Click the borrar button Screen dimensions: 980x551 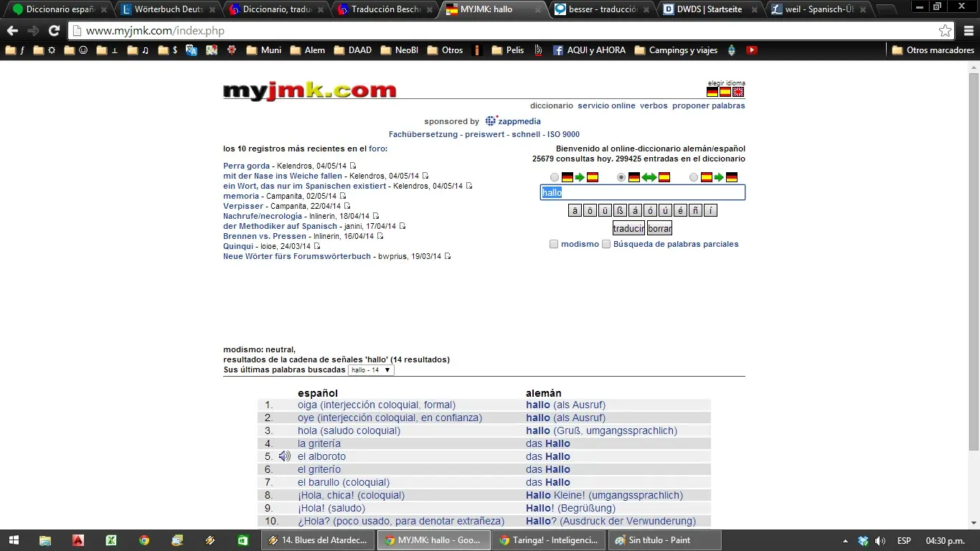[x=659, y=228]
